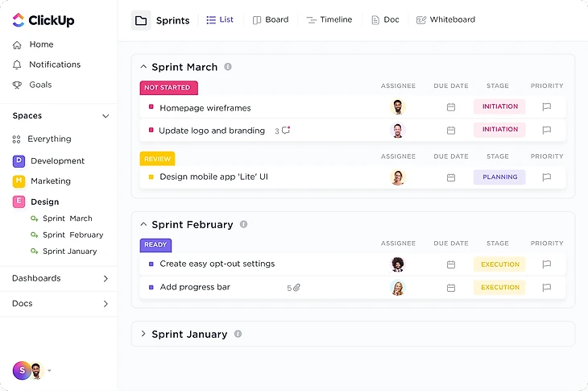Open Notifications bell in sidebar
This screenshot has height=391, width=588.
click(x=18, y=64)
